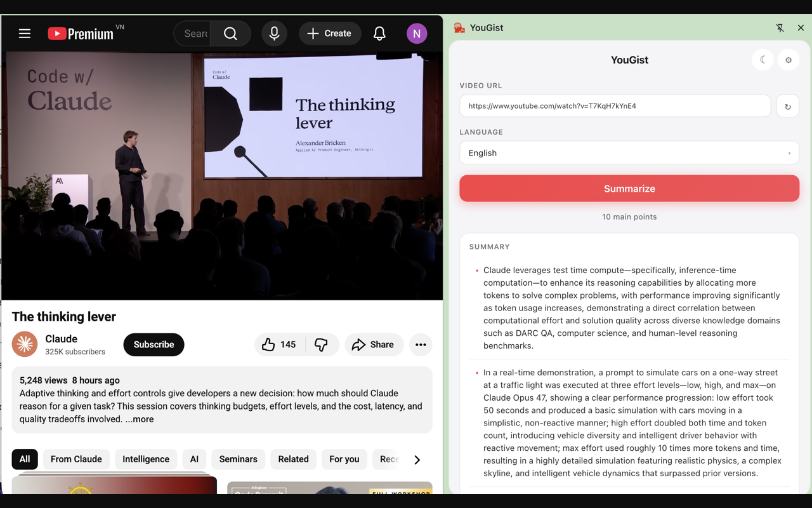
Task: Click the 5,248 views text
Action: (43, 380)
